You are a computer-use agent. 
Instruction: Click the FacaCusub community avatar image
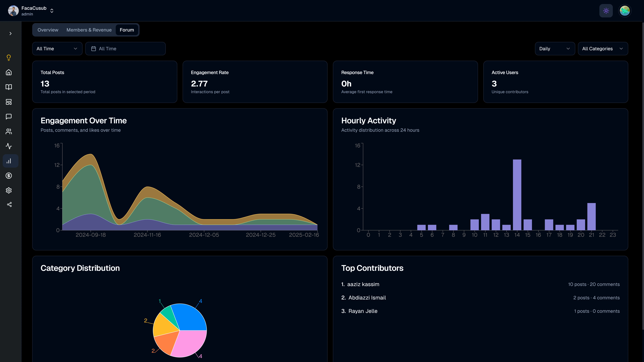pyautogui.click(x=13, y=11)
